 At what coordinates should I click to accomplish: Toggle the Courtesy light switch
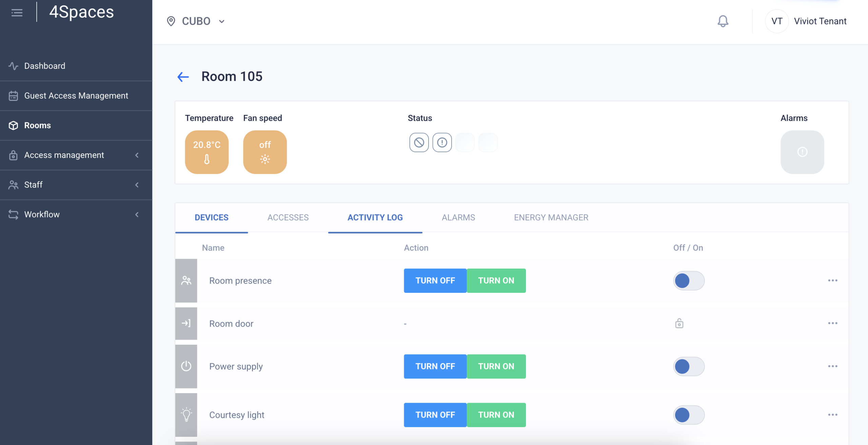(689, 415)
